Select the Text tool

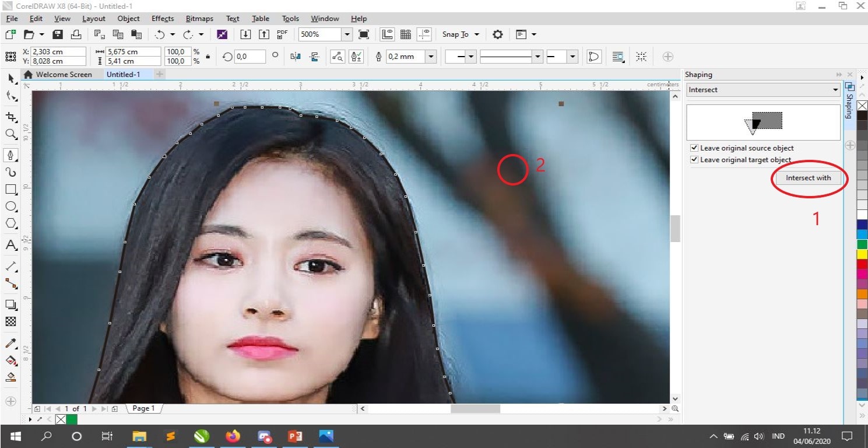pos(10,245)
